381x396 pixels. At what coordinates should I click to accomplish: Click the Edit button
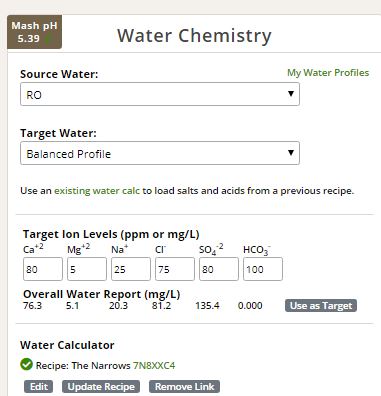coord(39,387)
